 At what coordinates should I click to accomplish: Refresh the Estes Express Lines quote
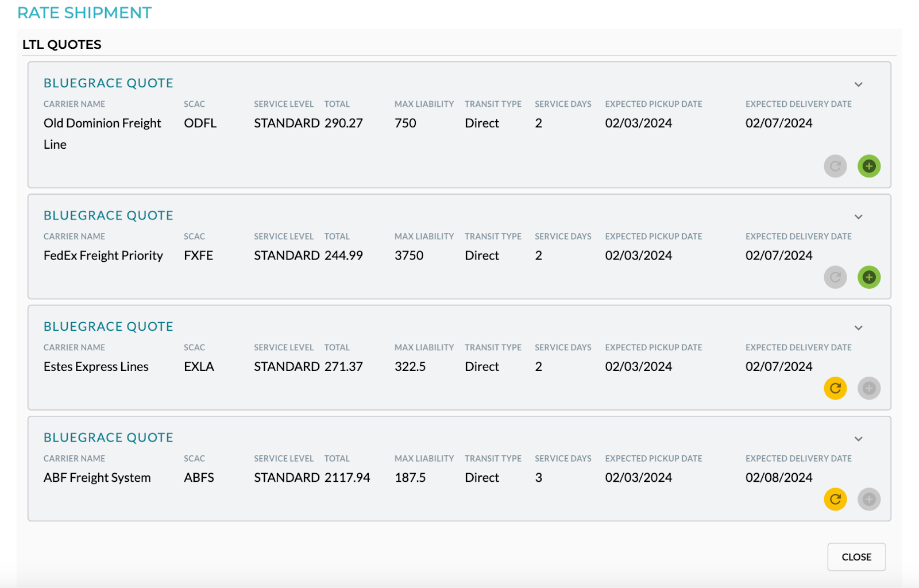[x=835, y=388]
